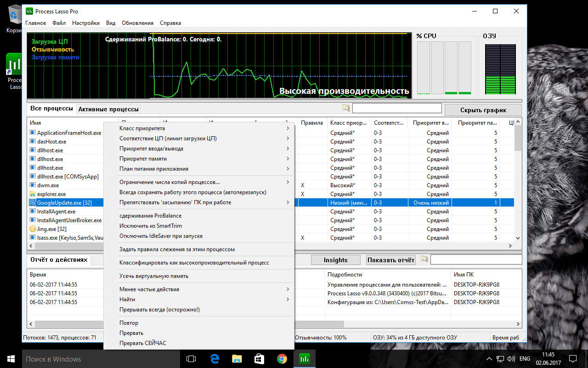Toggle сдерживания ProBalance menu option

click(x=199, y=216)
